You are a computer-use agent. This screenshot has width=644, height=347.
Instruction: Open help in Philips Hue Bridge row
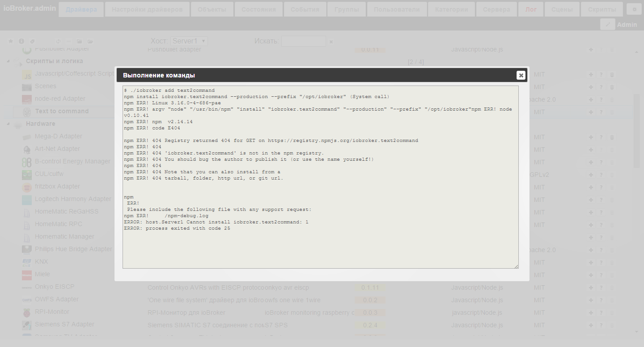(x=602, y=250)
